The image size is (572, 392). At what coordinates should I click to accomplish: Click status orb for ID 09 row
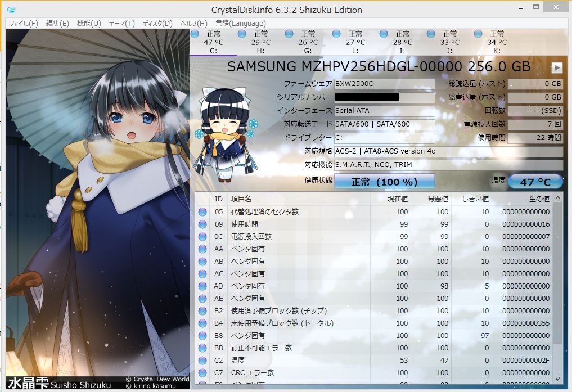coord(202,224)
